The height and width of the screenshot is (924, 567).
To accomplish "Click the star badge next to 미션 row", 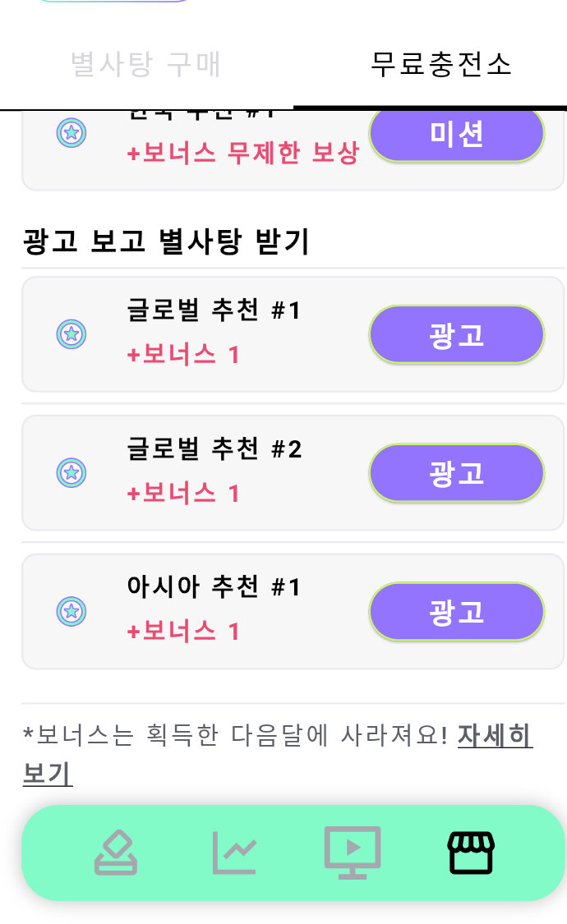I will pyautogui.click(x=71, y=134).
